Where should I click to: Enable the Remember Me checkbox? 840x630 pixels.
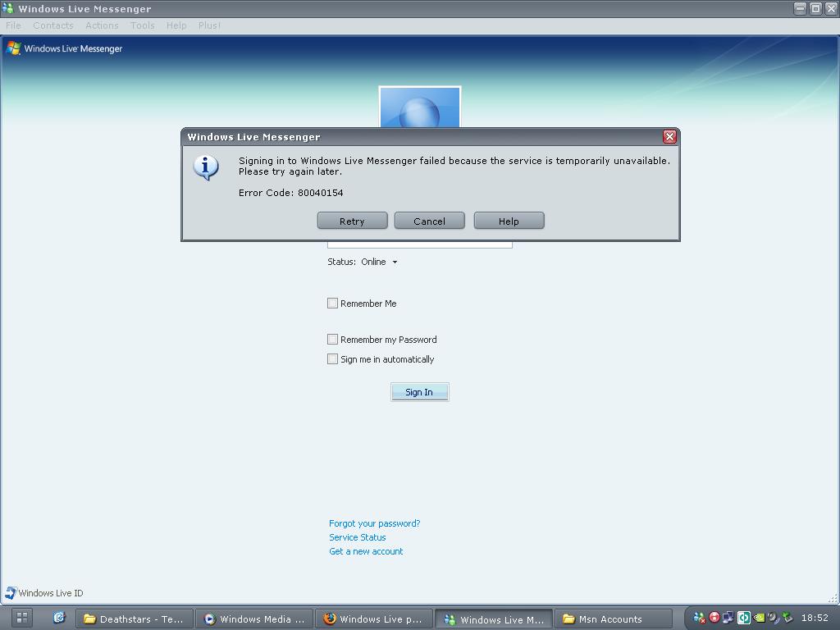click(332, 303)
